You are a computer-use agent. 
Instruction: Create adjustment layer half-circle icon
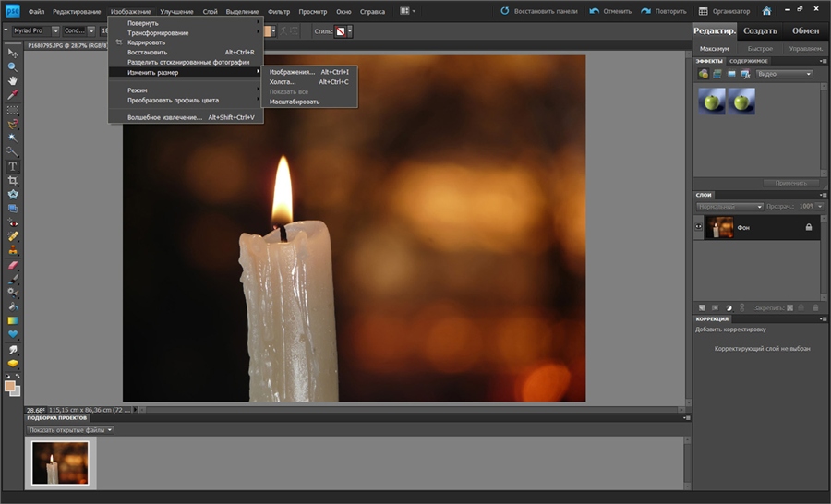coord(729,307)
